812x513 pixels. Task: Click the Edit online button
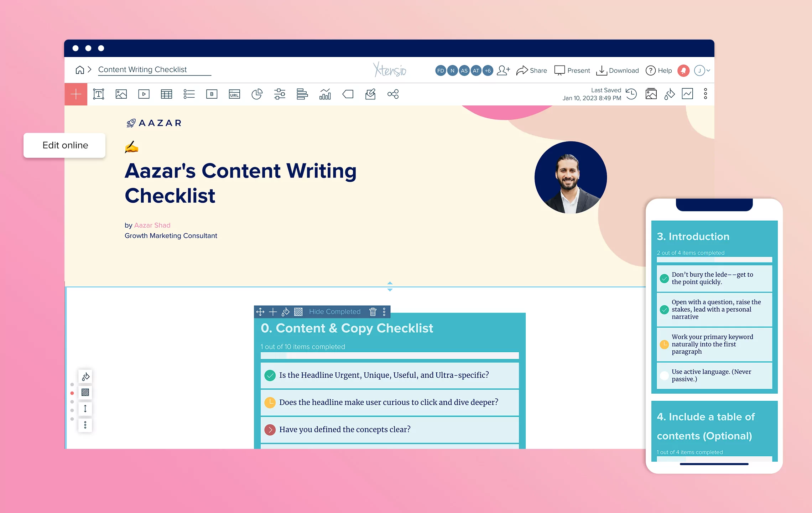click(64, 145)
